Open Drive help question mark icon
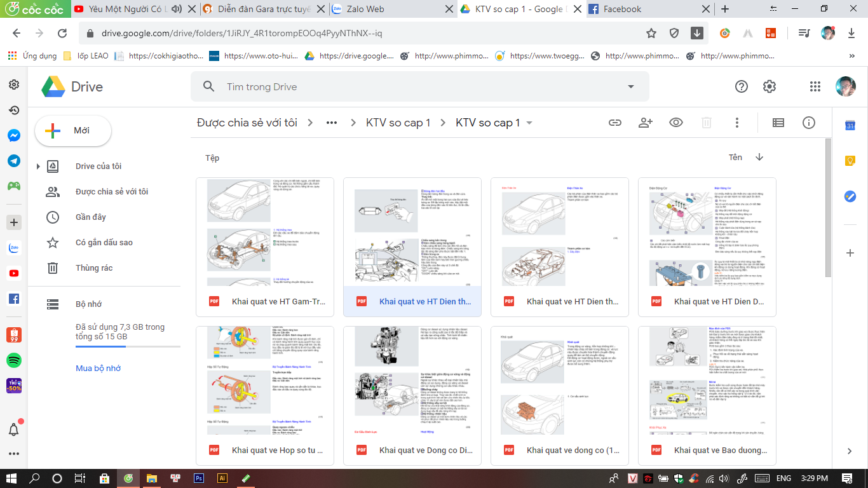Image resolution: width=868 pixels, height=488 pixels. coord(741,86)
